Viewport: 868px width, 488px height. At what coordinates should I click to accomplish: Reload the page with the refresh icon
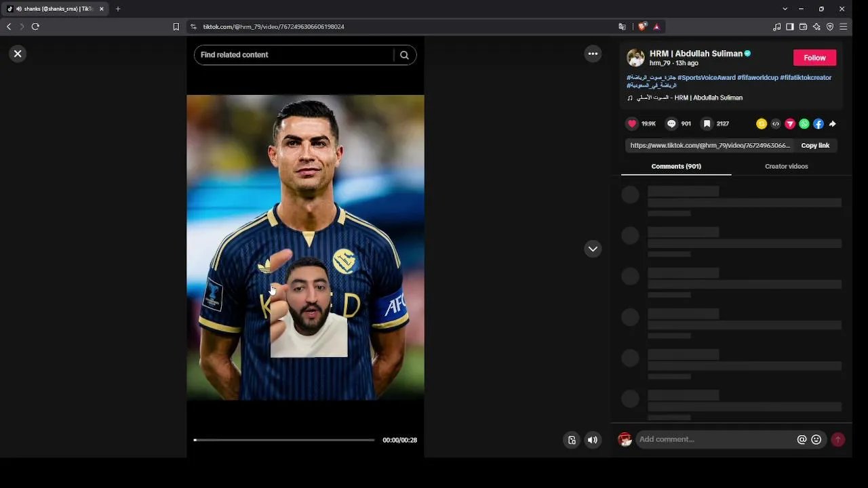click(x=35, y=26)
